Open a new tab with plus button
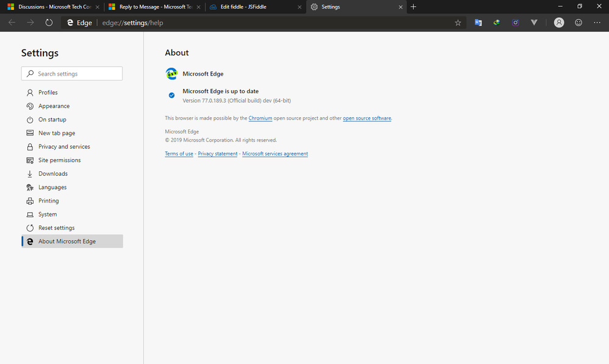 [x=413, y=7]
